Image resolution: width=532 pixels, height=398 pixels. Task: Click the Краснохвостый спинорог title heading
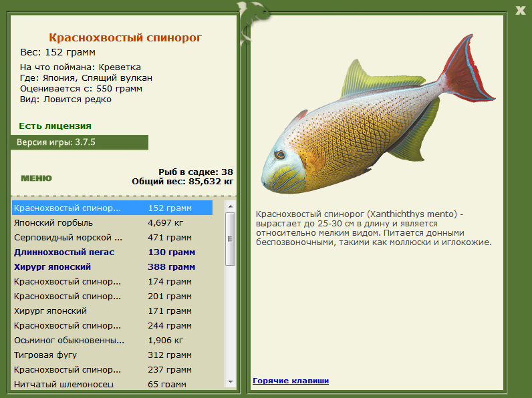(125, 37)
